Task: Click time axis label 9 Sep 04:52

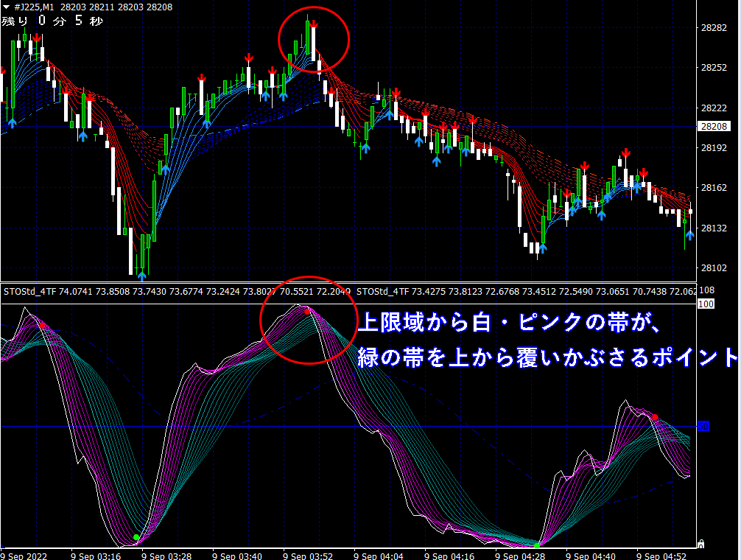Action: (x=661, y=556)
